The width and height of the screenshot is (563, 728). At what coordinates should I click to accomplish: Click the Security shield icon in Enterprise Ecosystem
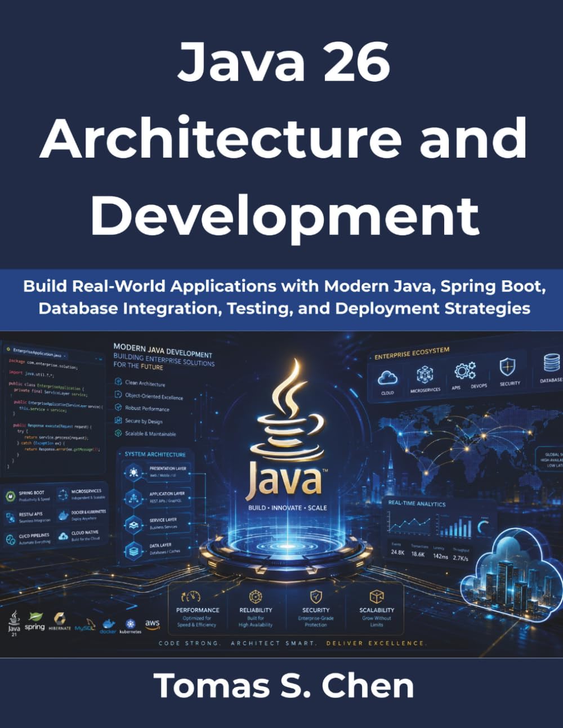(x=507, y=367)
